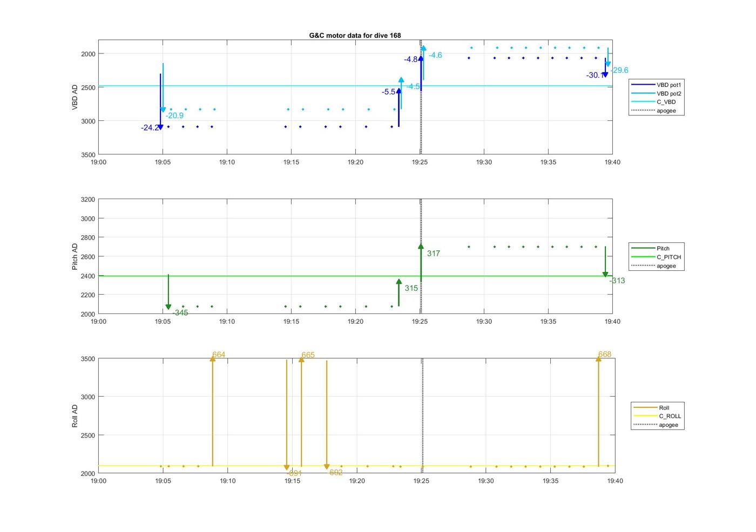Click the '2000' tick on VBD axis
Screen dimensions: 756x532
87,54
